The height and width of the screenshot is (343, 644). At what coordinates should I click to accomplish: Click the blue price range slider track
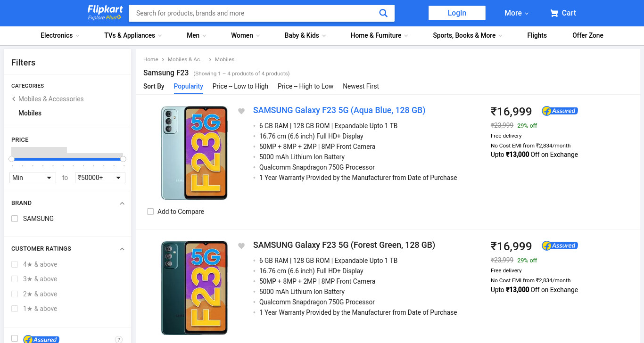point(67,159)
